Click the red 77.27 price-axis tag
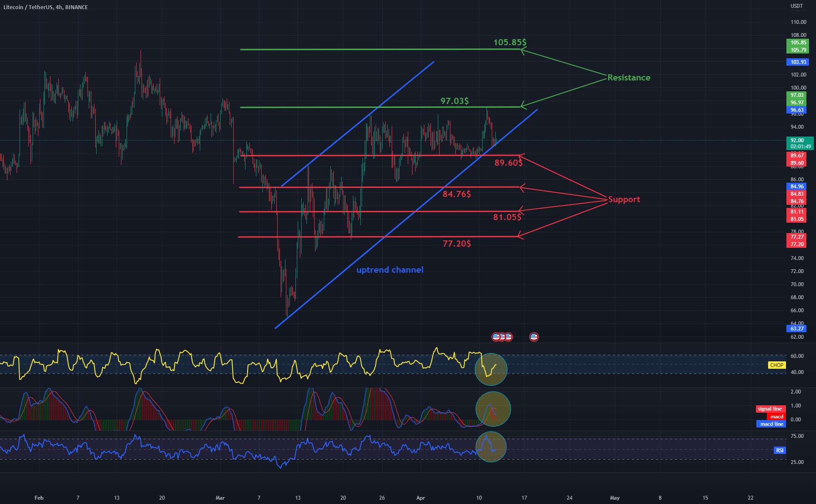The width and height of the screenshot is (816, 504). pyautogui.click(x=797, y=237)
